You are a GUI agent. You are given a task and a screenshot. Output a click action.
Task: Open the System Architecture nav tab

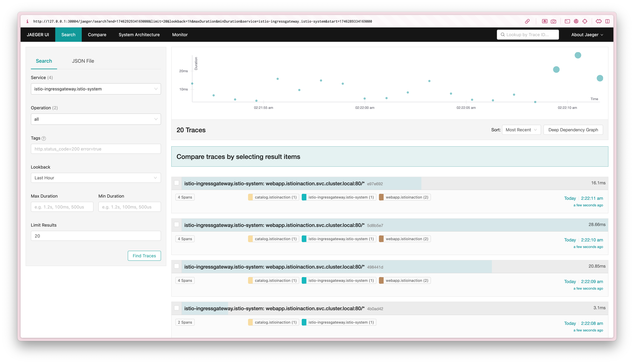pos(139,34)
